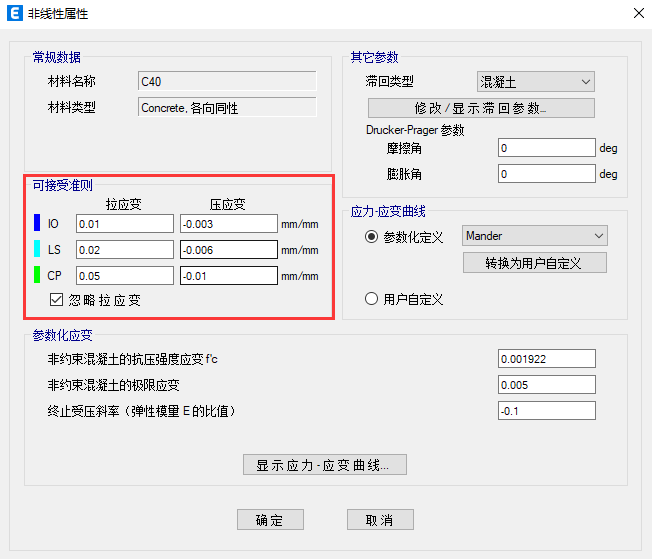Click the CP 压应变 field -0.01

pyautogui.click(x=229, y=275)
